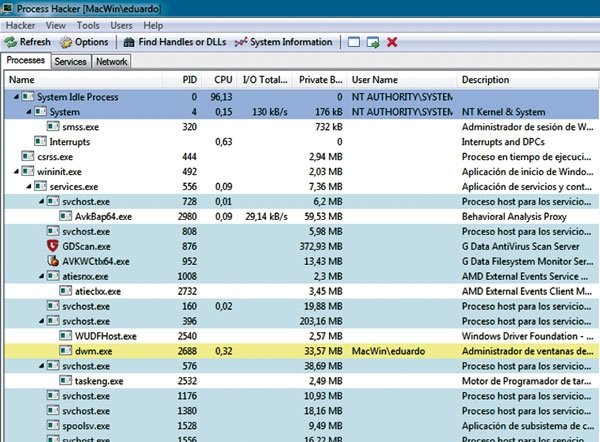Screen dimensions: 600x442
Task: Click the 96,13 CPU value
Action: pyautogui.click(x=221, y=97)
